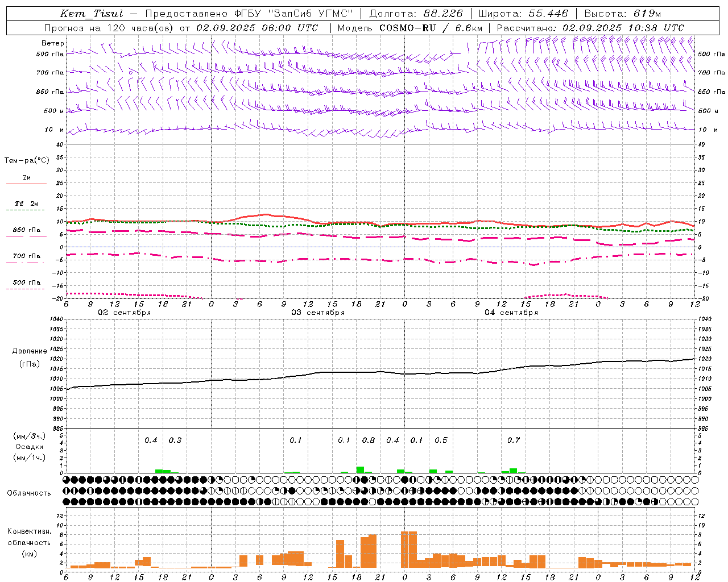Click the Ветер wind section label
This screenshot has width=728, height=582.
53,43
